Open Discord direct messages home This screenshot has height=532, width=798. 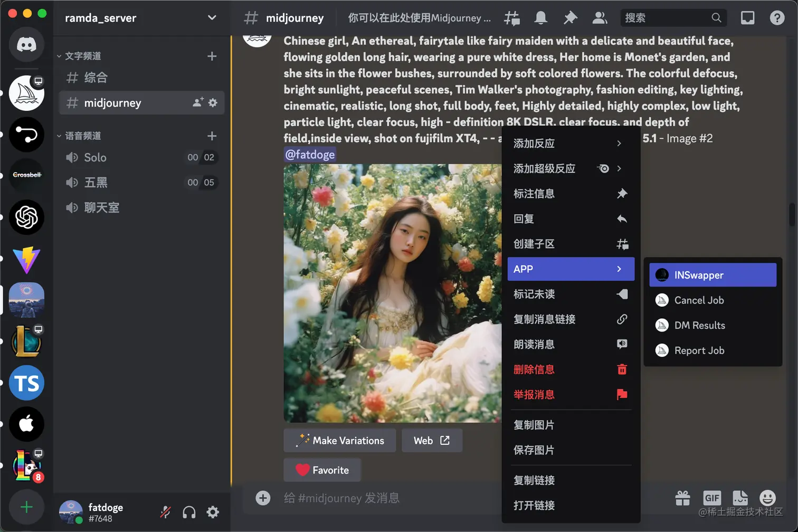[26, 44]
